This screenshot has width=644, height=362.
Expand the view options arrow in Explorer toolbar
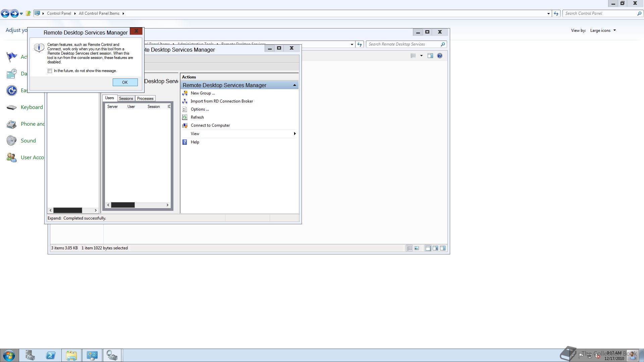(x=421, y=56)
